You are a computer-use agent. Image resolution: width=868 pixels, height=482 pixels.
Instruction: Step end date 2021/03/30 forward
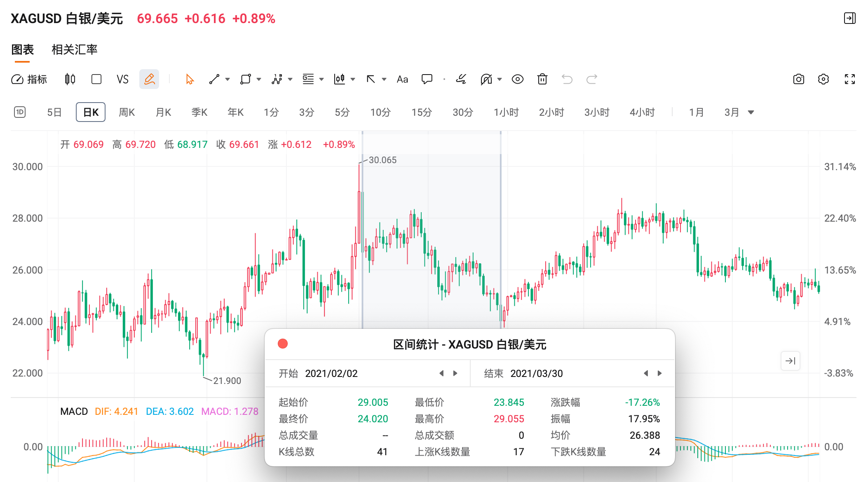click(x=659, y=373)
